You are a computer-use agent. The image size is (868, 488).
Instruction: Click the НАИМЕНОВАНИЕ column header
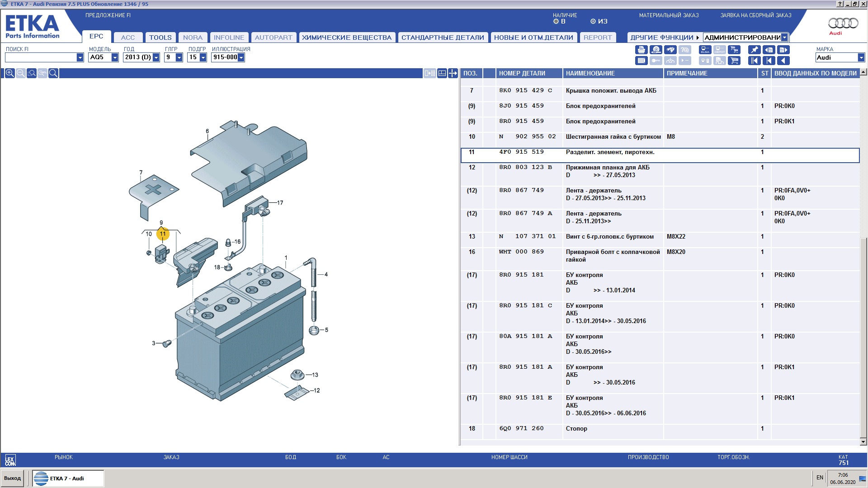click(x=613, y=73)
